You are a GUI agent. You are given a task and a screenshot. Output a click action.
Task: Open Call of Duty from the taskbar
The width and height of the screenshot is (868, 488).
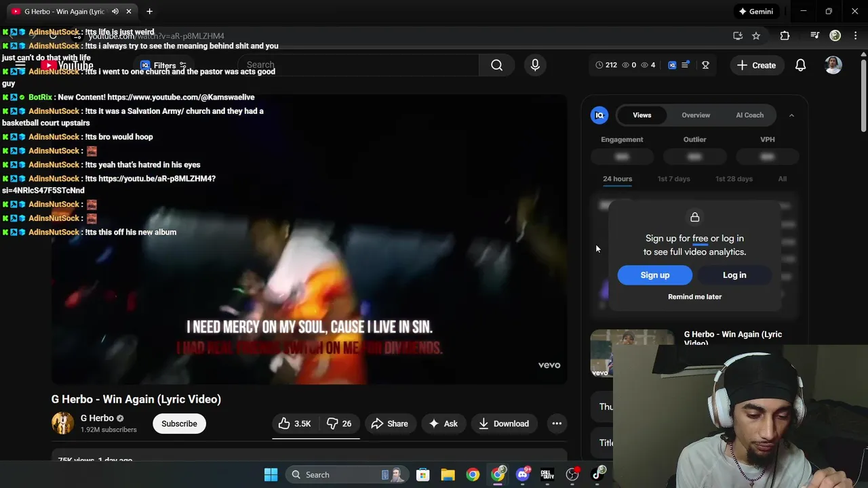click(547, 474)
